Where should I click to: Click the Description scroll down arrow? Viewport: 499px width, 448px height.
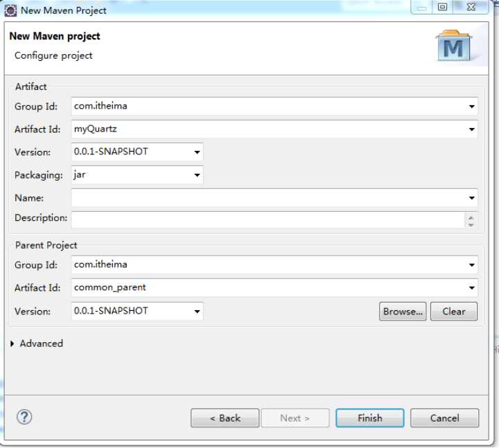(471, 224)
